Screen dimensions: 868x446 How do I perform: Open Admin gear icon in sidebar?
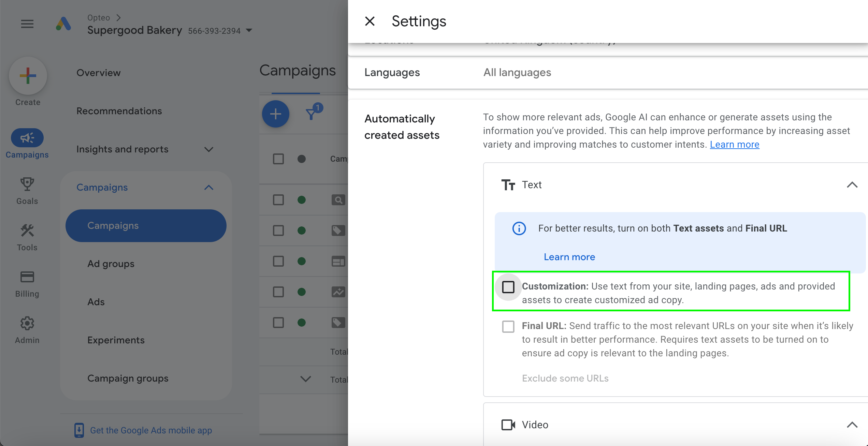coord(27,323)
